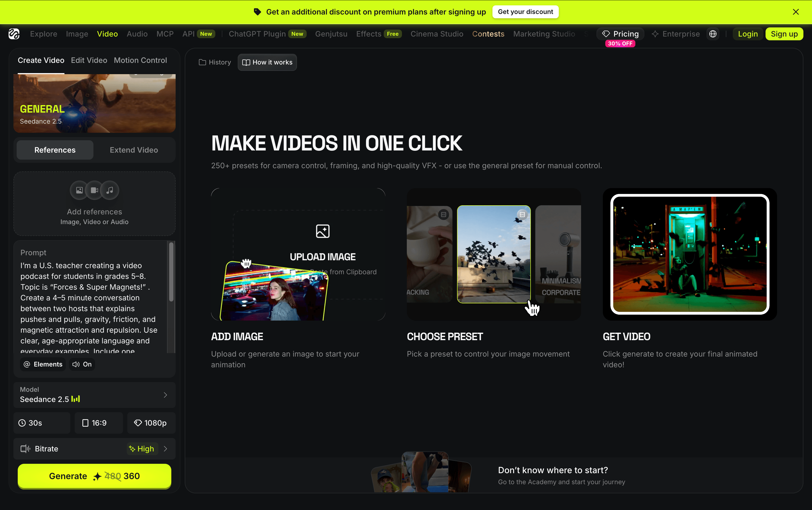812x510 pixels.
Task: Click the image reference icon
Action: 79,190
